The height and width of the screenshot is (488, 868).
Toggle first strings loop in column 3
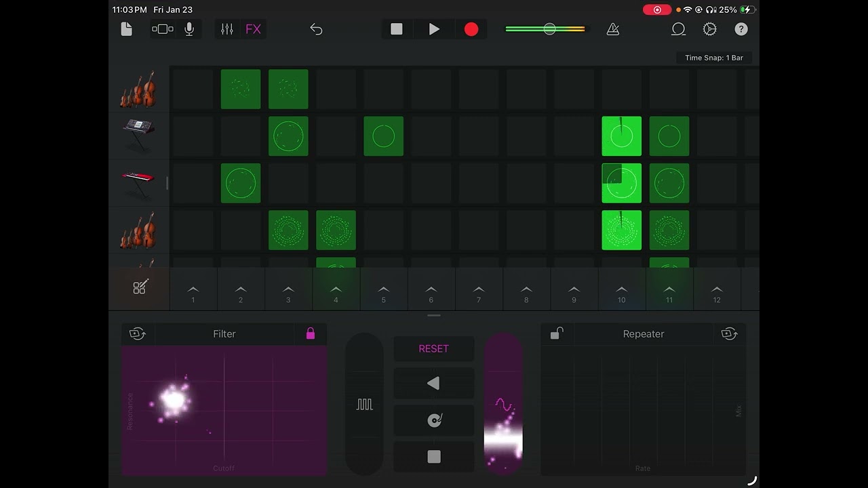[x=288, y=89]
